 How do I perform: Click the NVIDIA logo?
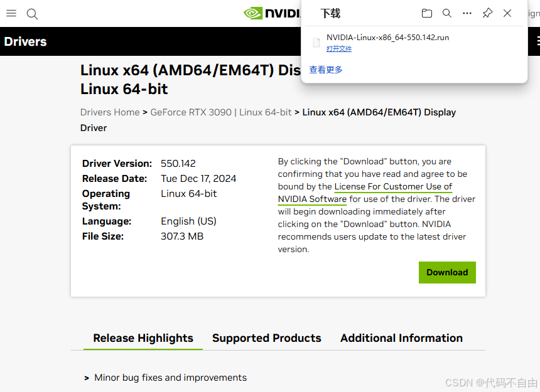pyautogui.click(x=272, y=13)
